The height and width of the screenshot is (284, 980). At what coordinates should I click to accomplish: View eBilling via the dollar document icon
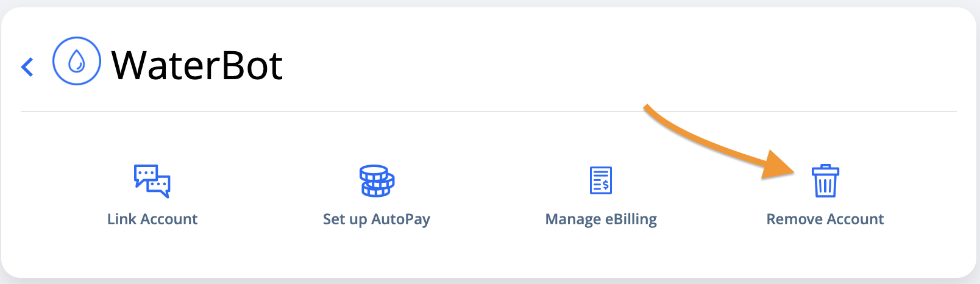click(601, 180)
